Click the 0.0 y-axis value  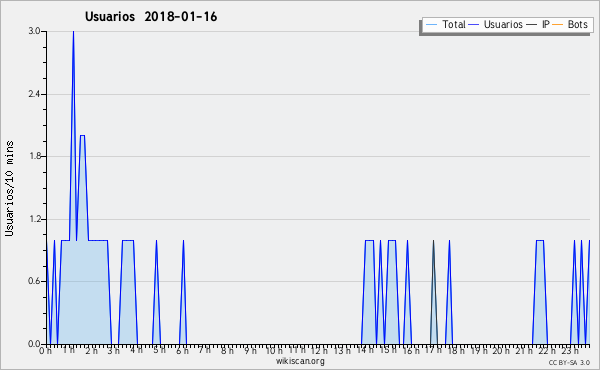click(34, 344)
